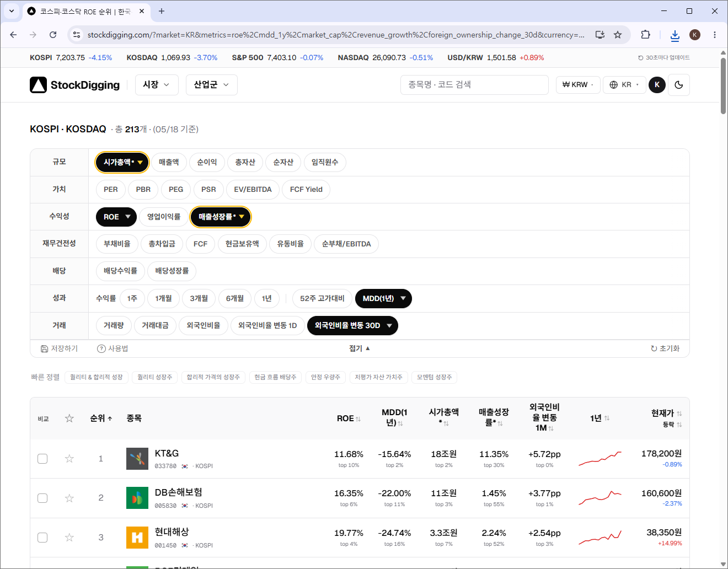Enable the 부채비율 chip
The image size is (728, 569).
(x=117, y=244)
